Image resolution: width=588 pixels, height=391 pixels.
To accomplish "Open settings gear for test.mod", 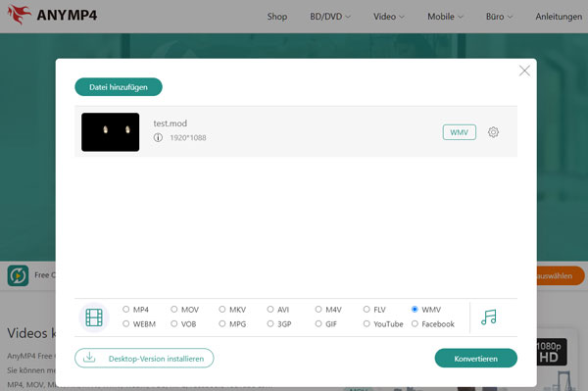I will point(493,132).
